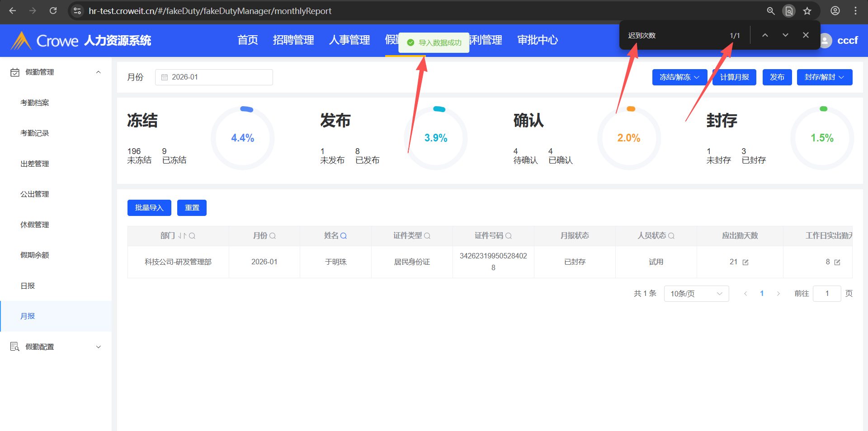Image resolution: width=868 pixels, height=431 pixels.
Task: Open the 姓名 column search icon
Action: [x=344, y=236]
